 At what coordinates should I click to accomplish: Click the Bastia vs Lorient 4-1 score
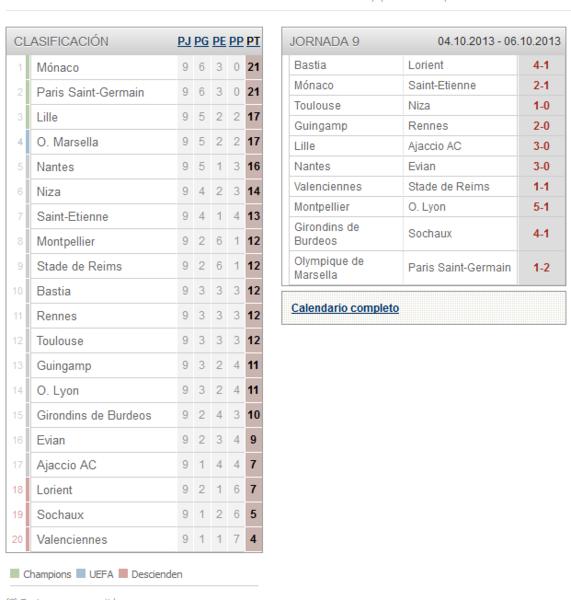tap(541, 65)
